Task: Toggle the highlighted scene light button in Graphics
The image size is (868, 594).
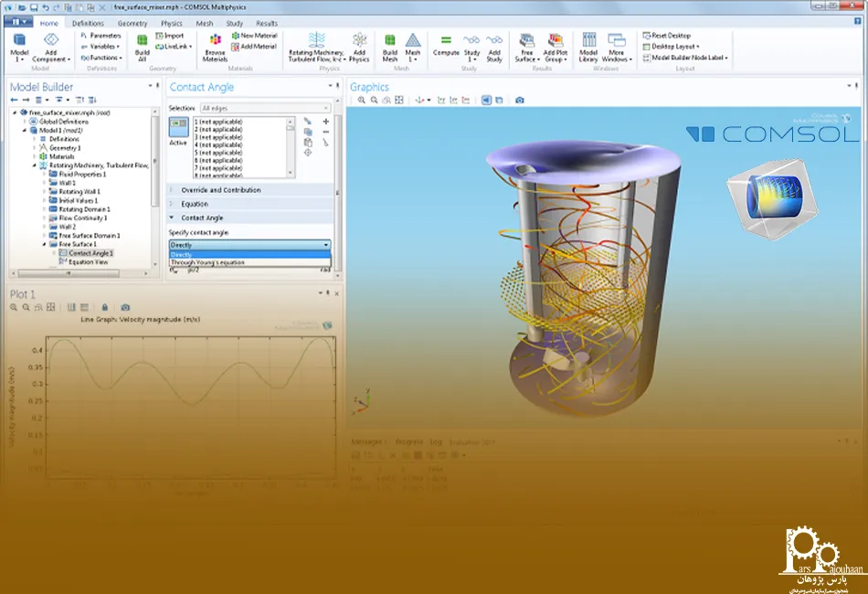Action: click(x=486, y=100)
